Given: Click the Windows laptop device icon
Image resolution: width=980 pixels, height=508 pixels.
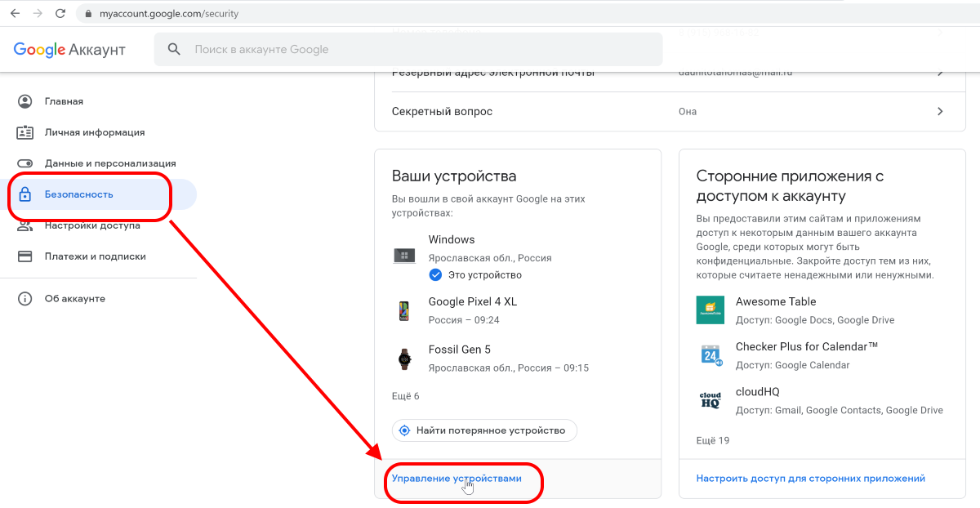Looking at the screenshot, I should [404, 256].
